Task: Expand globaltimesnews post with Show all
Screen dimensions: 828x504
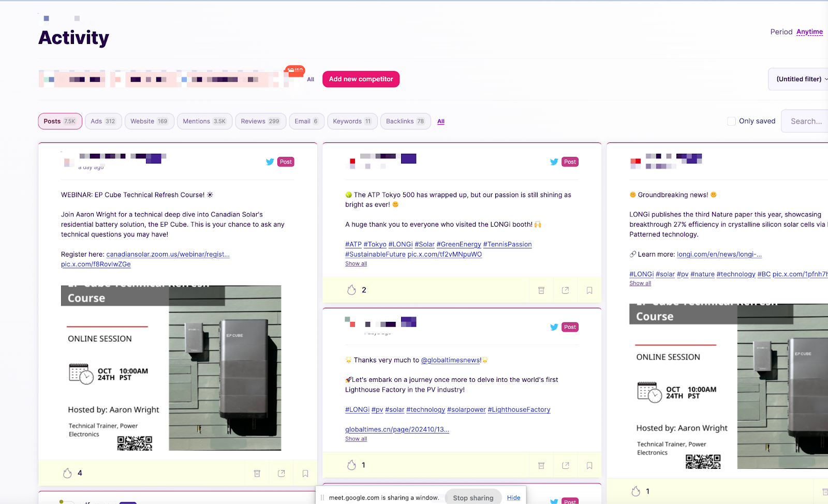Action: [x=356, y=439]
